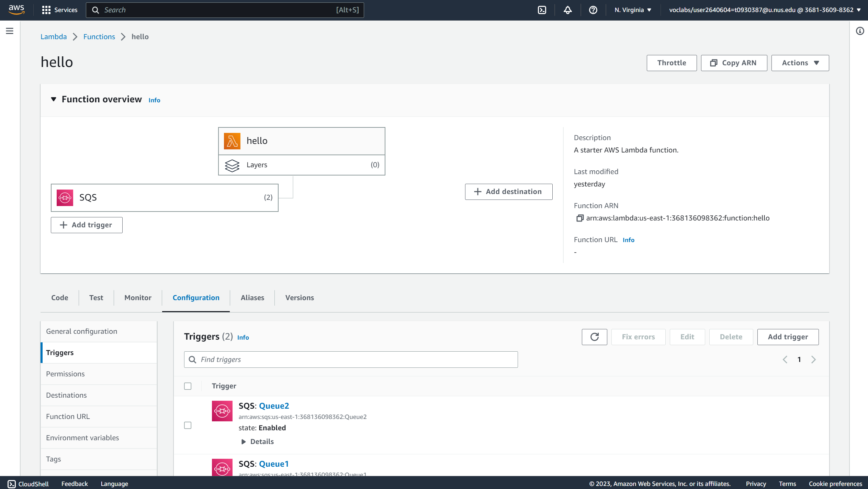Open the info panel icon at right edge
The width and height of the screenshot is (868, 489).
[x=860, y=31]
